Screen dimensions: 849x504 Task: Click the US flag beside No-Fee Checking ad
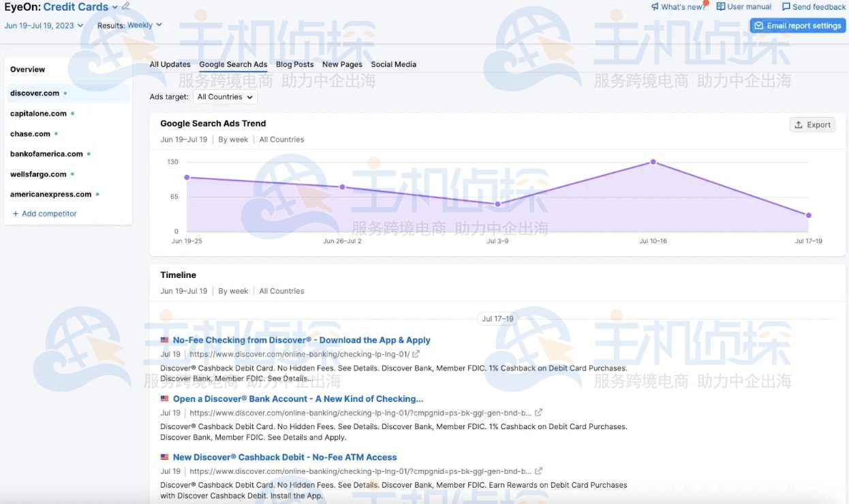pyautogui.click(x=164, y=340)
